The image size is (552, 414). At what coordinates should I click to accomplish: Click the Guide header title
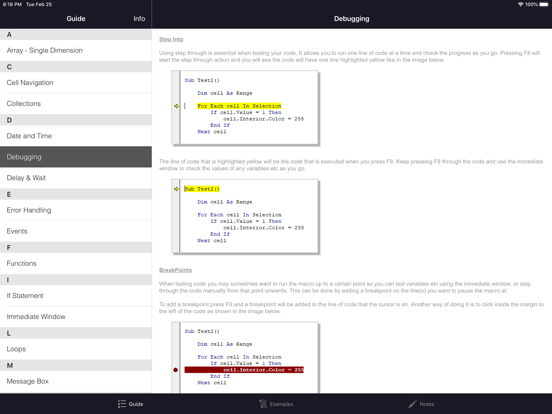(76, 19)
